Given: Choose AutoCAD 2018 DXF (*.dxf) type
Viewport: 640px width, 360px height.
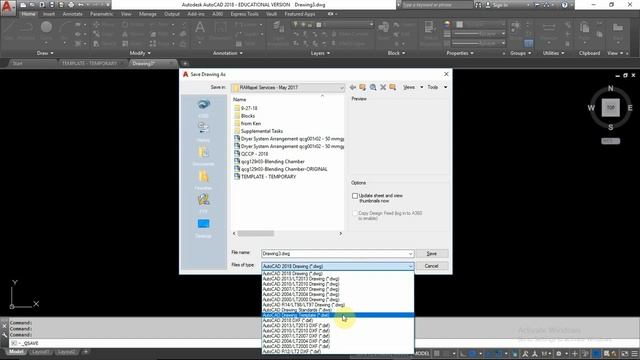Looking at the screenshot, I should (338, 320).
